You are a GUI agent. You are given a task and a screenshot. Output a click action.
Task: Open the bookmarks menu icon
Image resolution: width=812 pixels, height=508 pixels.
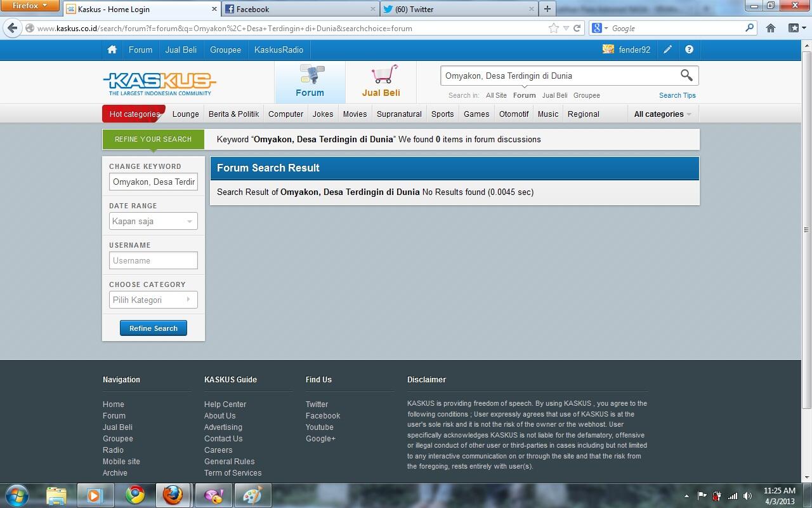tap(796, 28)
